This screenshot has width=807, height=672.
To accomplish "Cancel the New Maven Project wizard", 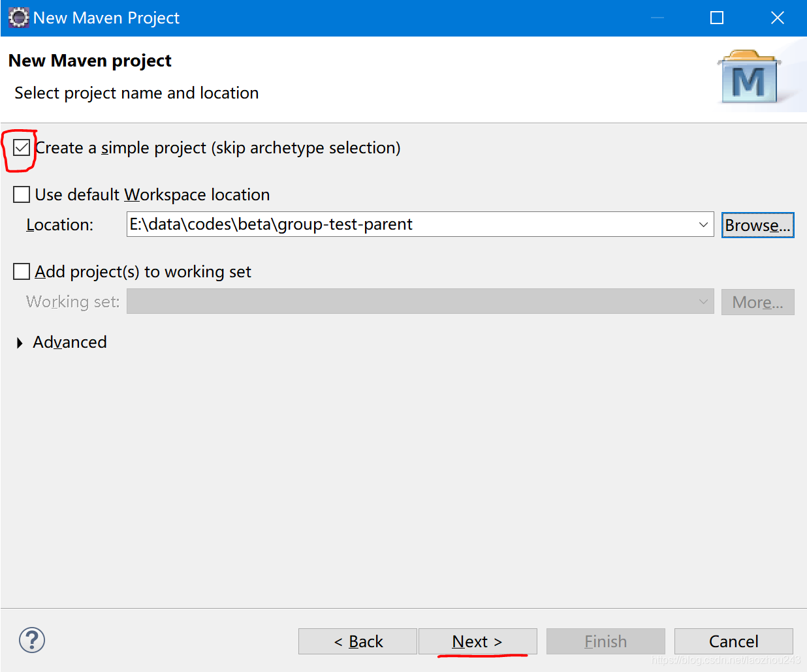I will coord(734,641).
